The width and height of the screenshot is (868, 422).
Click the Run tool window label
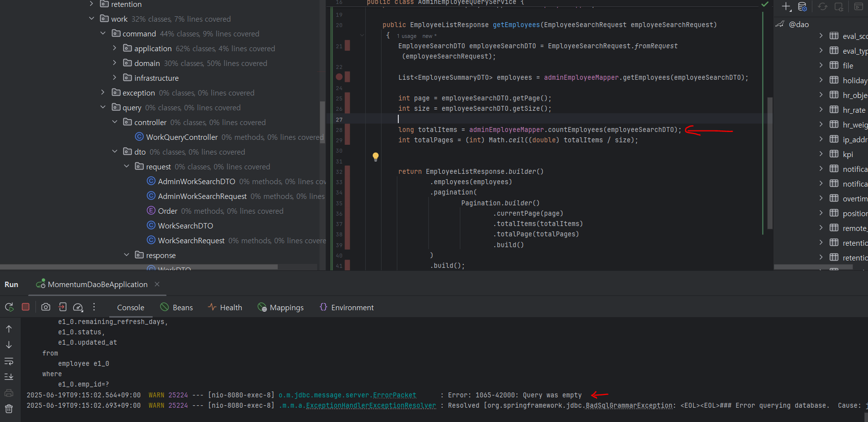pyautogui.click(x=11, y=284)
